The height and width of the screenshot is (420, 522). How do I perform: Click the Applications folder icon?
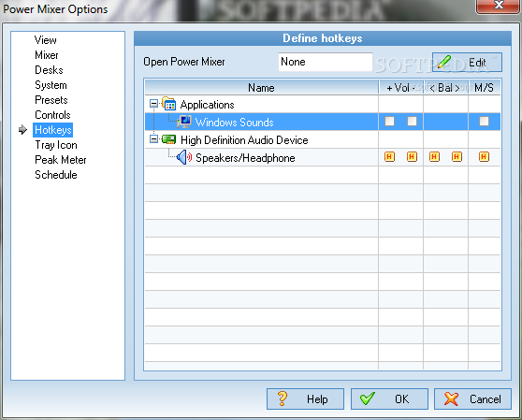[x=168, y=104]
